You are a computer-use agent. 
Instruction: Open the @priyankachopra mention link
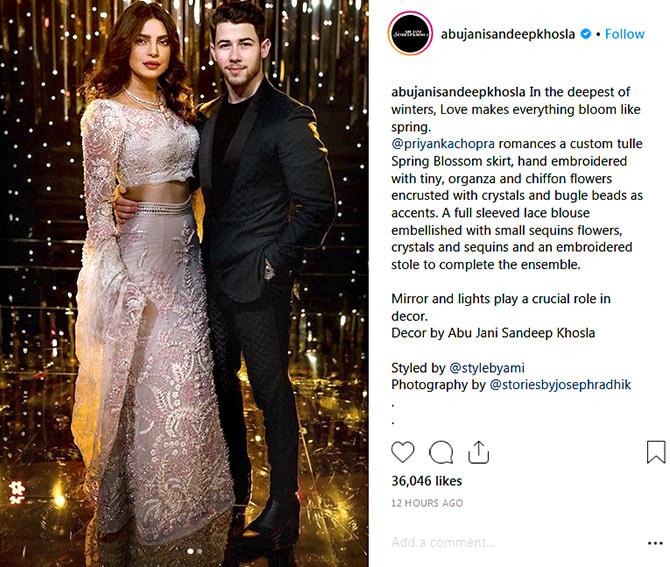[443, 144]
